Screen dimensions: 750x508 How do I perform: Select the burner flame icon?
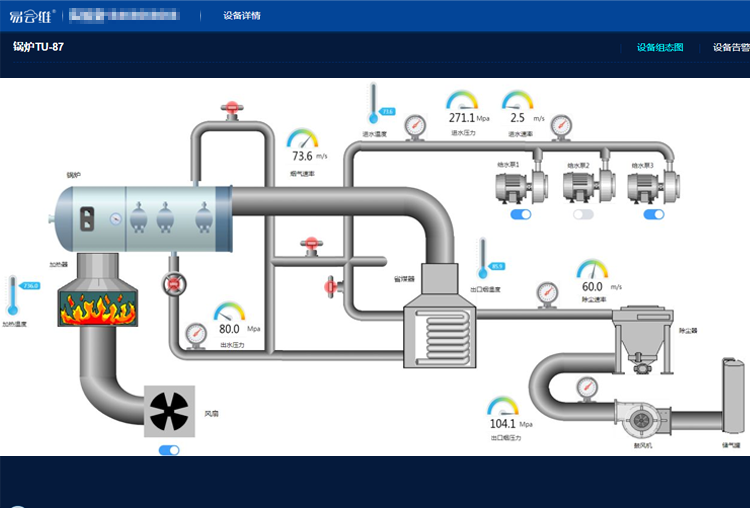[x=98, y=306]
